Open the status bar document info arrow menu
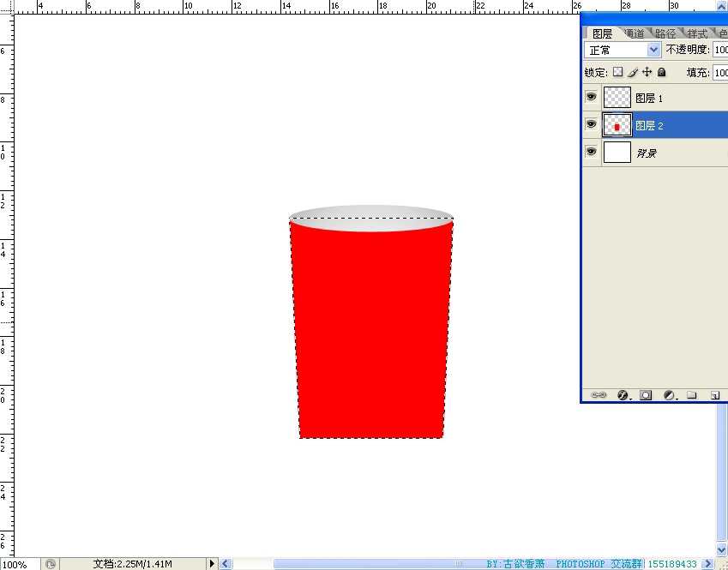The image size is (728, 570). point(213,564)
